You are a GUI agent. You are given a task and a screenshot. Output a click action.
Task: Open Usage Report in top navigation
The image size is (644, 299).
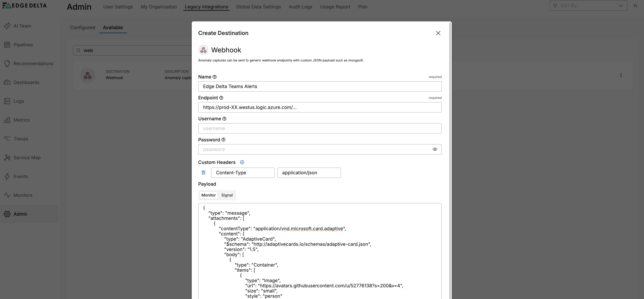coord(335,7)
